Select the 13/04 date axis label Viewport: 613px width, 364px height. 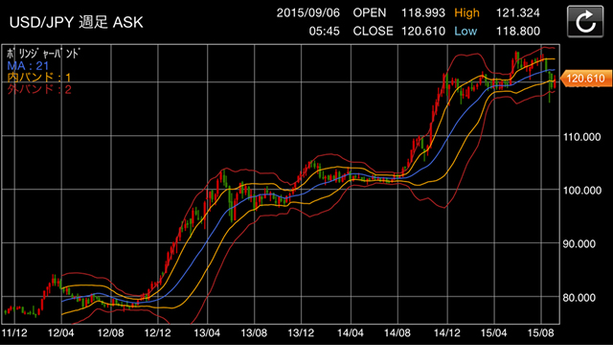(207, 333)
